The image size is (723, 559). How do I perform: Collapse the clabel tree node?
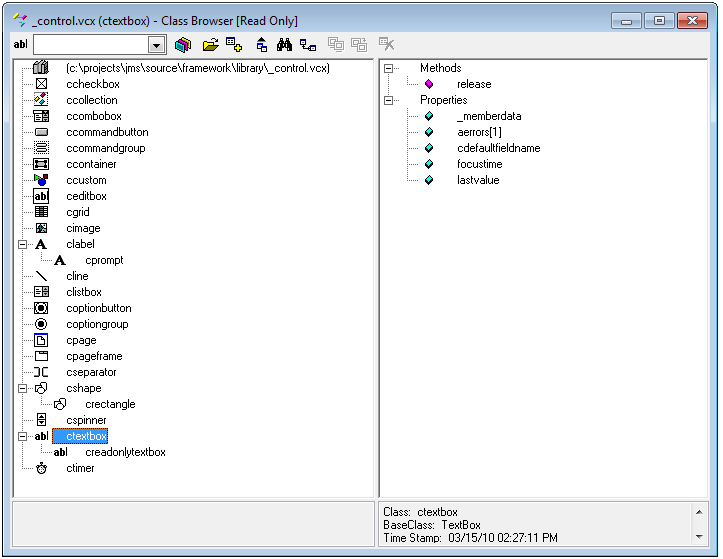pyautogui.click(x=22, y=244)
